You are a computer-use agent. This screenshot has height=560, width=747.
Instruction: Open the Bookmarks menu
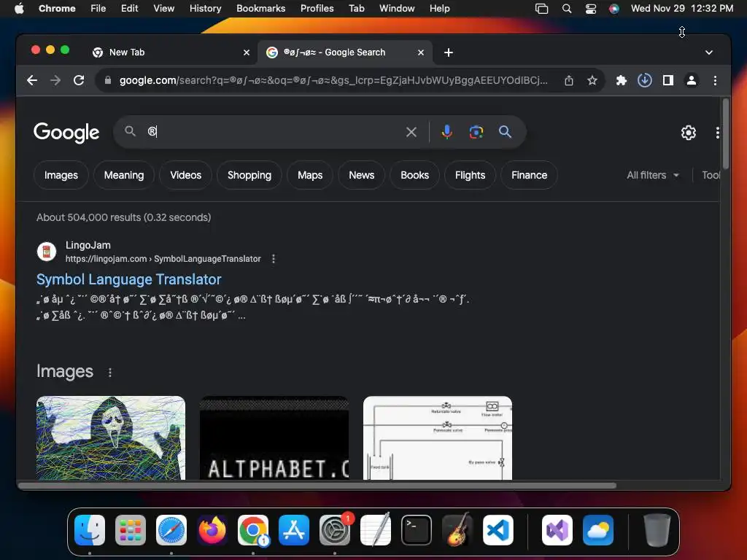tap(260, 9)
